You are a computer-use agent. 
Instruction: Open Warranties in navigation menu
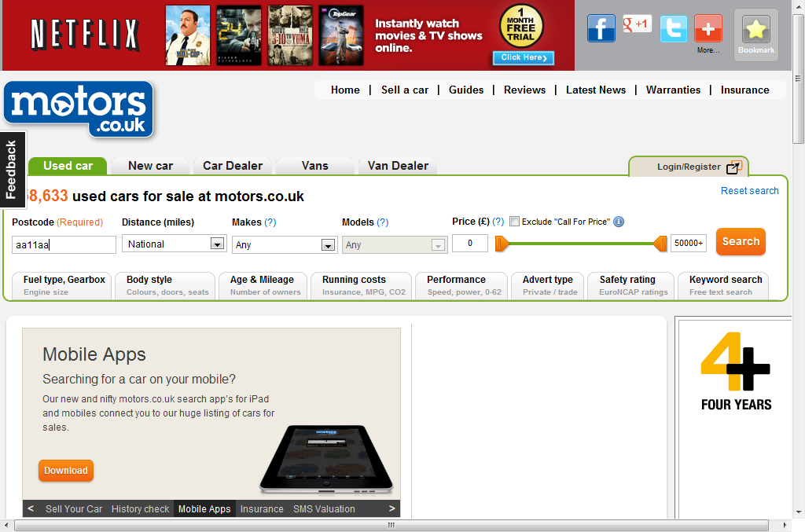673,90
